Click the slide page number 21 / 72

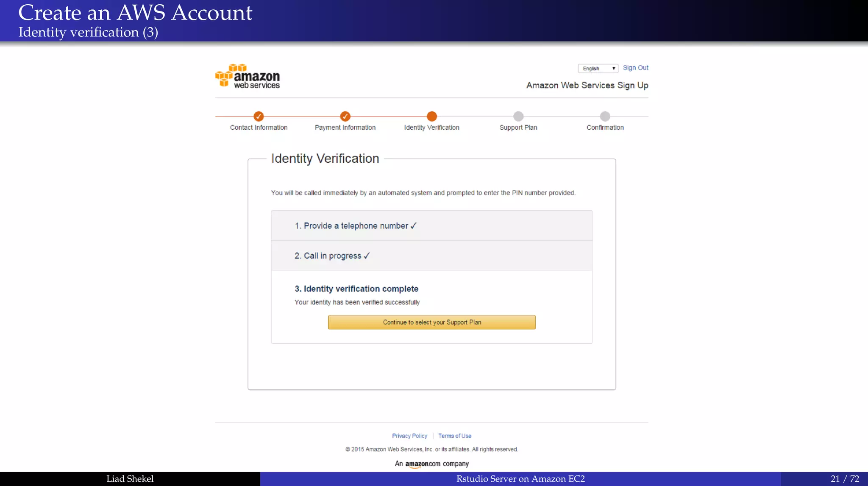click(x=845, y=479)
